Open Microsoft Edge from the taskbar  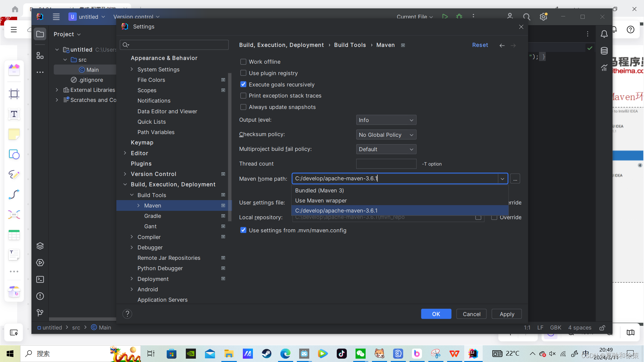285,354
